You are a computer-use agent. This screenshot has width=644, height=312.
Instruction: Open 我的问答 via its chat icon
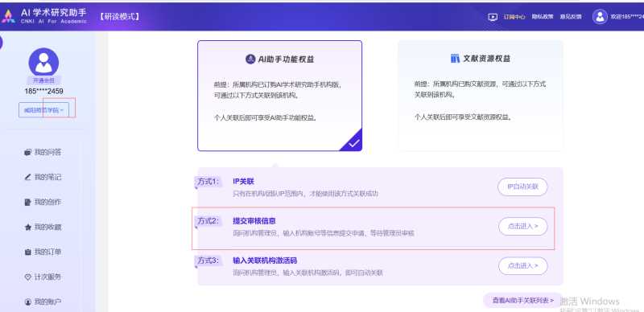(x=27, y=152)
